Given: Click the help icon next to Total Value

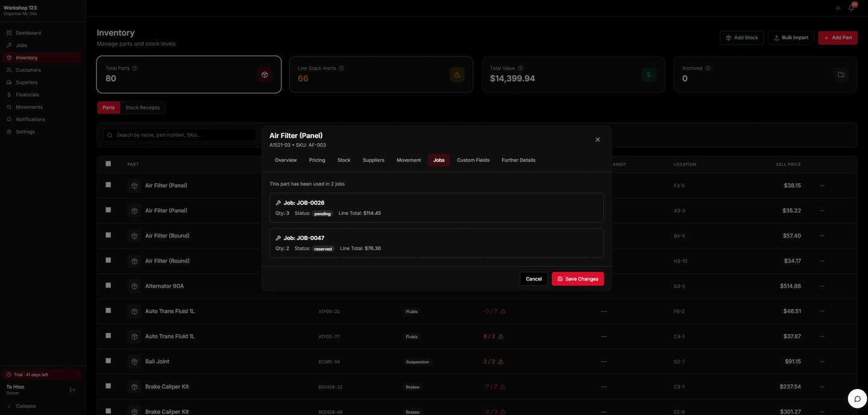Looking at the screenshot, I should [x=520, y=68].
